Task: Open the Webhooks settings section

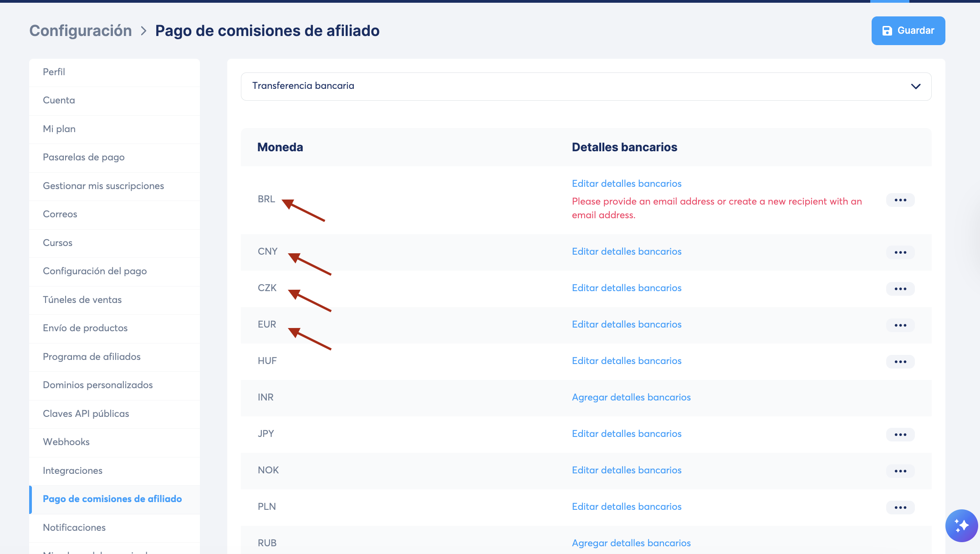Action: click(x=66, y=442)
